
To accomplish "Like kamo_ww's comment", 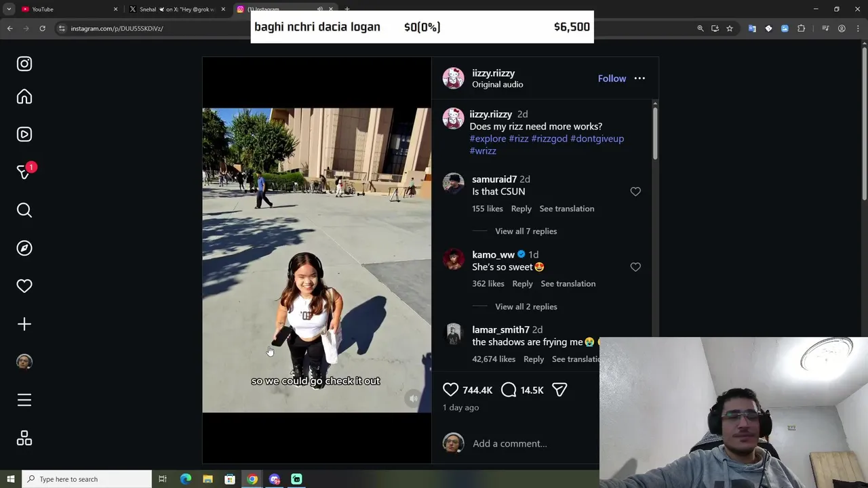I will click(635, 267).
